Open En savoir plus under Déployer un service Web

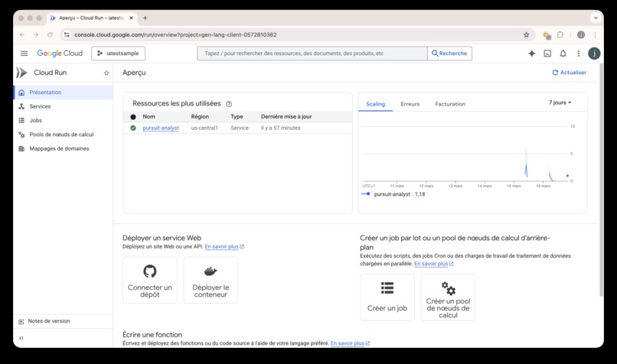tap(224, 246)
